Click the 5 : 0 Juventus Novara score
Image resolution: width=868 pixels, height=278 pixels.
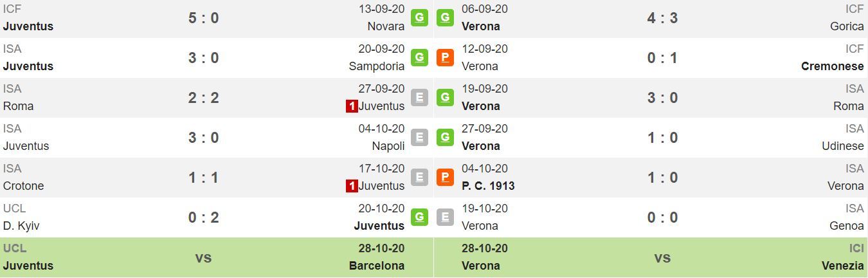pos(204,18)
